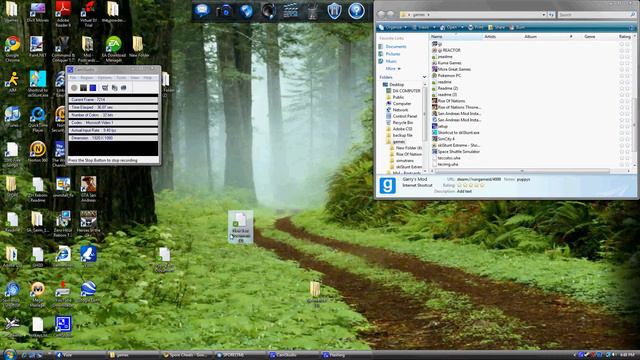Screen dimensions: 640x360
Task: Sort files by the Name column header
Action: [455, 37]
